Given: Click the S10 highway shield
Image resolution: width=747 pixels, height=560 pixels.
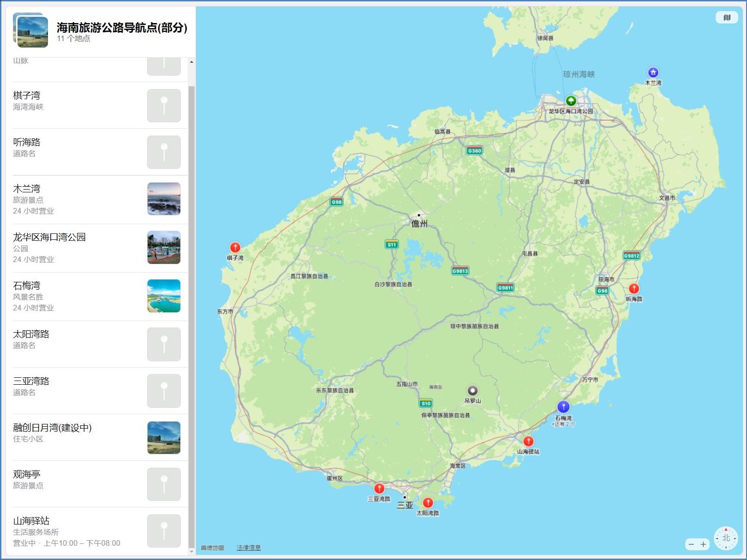Looking at the screenshot, I should (x=426, y=404).
